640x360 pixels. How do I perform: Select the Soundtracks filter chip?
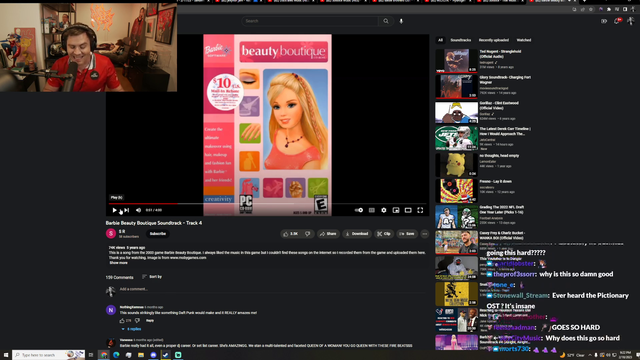460,40
